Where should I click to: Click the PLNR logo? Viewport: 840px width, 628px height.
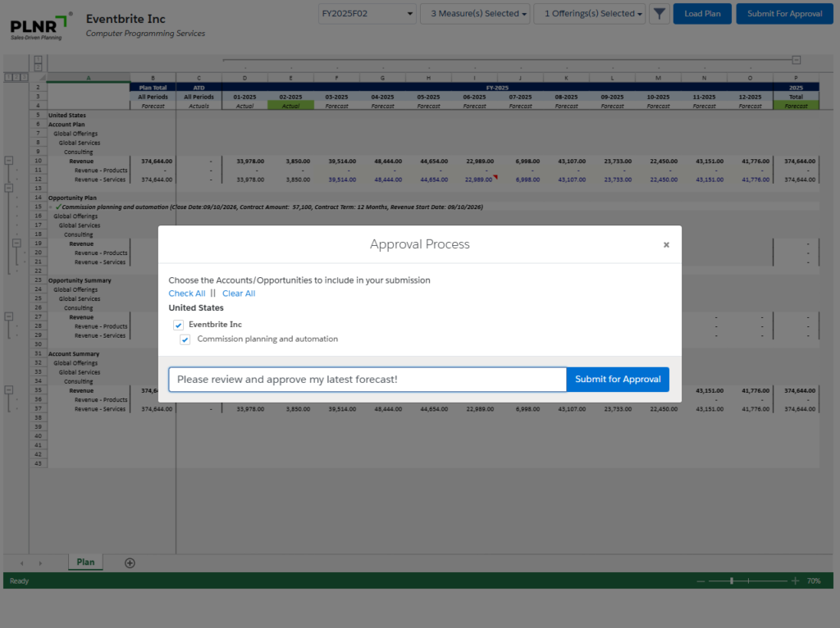click(x=40, y=26)
